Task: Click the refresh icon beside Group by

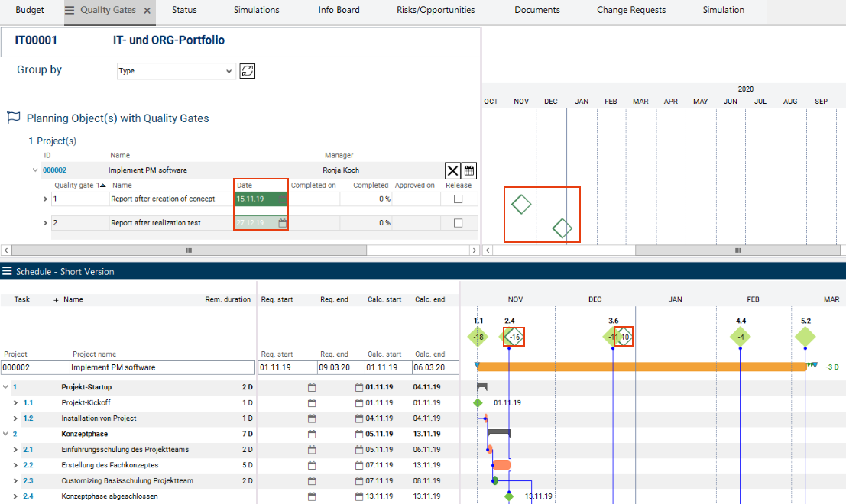Action: tap(247, 71)
